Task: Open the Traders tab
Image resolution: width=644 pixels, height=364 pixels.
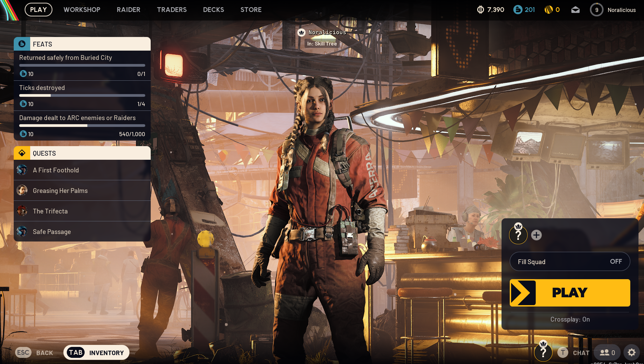Action: click(x=172, y=10)
